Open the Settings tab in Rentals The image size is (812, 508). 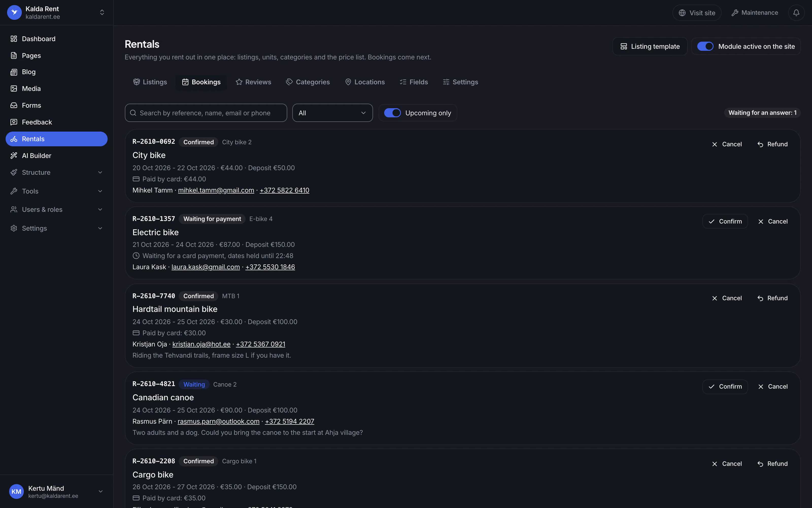pyautogui.click(x=460, y=82)
